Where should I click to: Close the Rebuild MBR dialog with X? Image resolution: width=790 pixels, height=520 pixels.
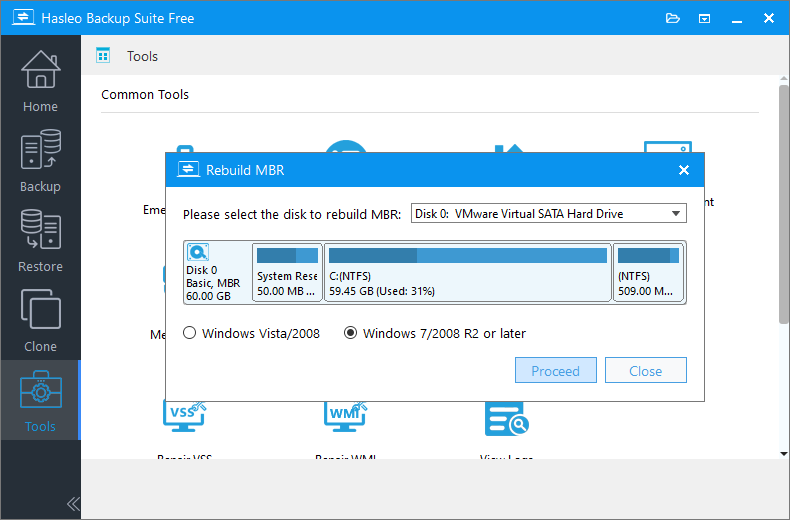(x=684, y=170)
